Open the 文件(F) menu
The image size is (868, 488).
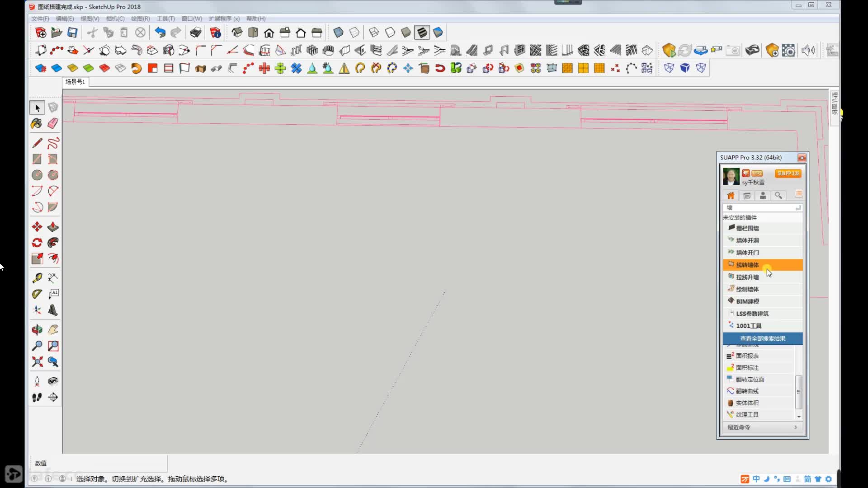pos(40,19)
